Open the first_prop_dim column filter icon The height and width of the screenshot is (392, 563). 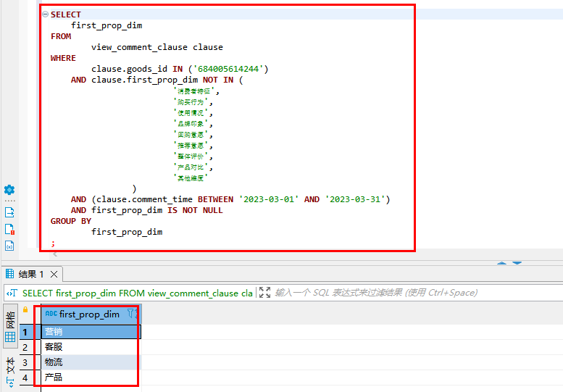click(x=130, y=314)
